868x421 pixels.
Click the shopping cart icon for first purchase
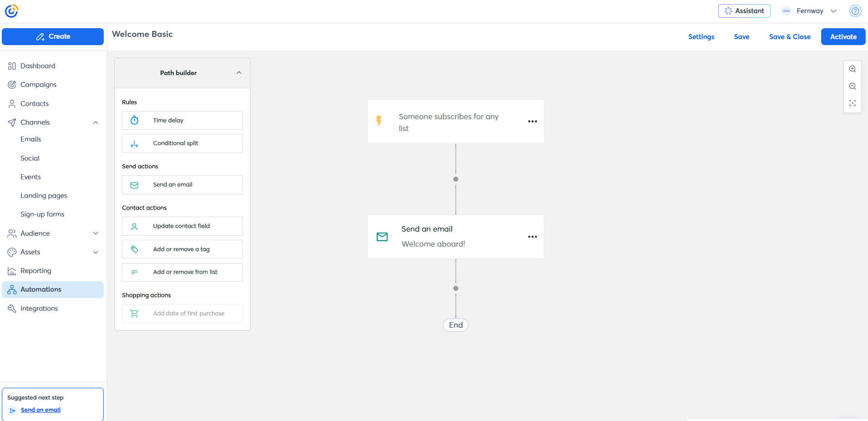click(134, 314)
